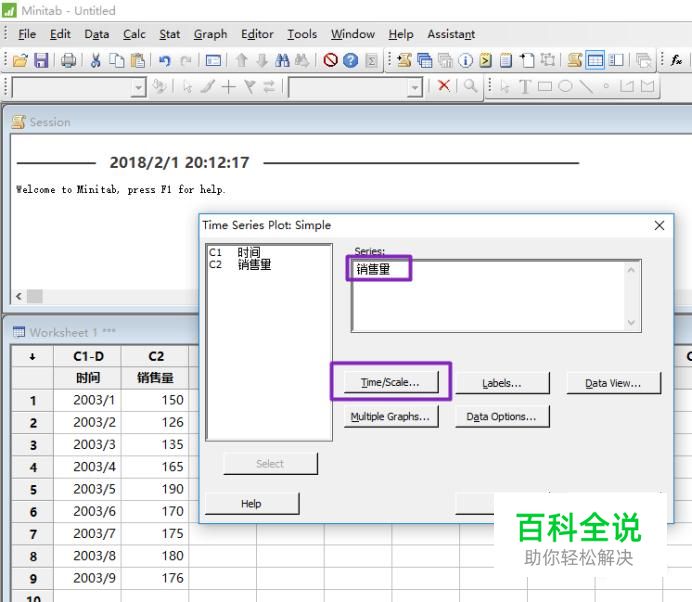The height and width of the screenshot is (602, 692).
Task: Open Find with the blue binoculars icon
Action: (x=282, y=60)
